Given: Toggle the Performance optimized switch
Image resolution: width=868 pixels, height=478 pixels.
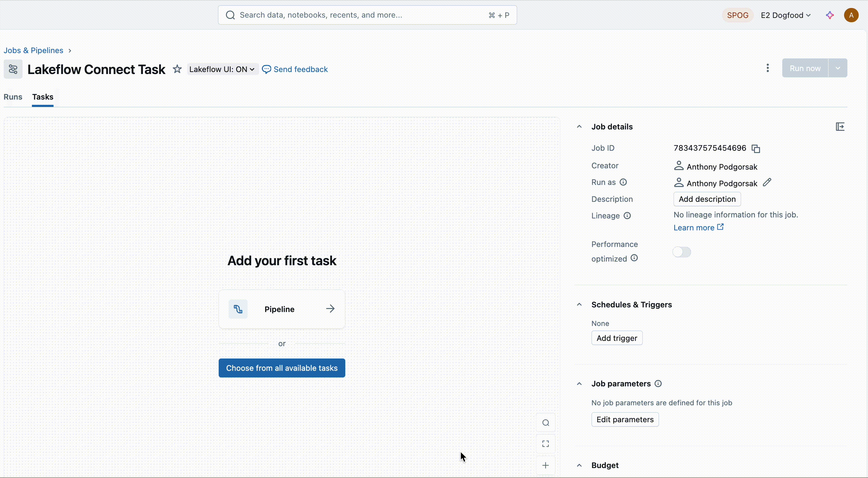Looking at the screenshot, I should [681, 252].
